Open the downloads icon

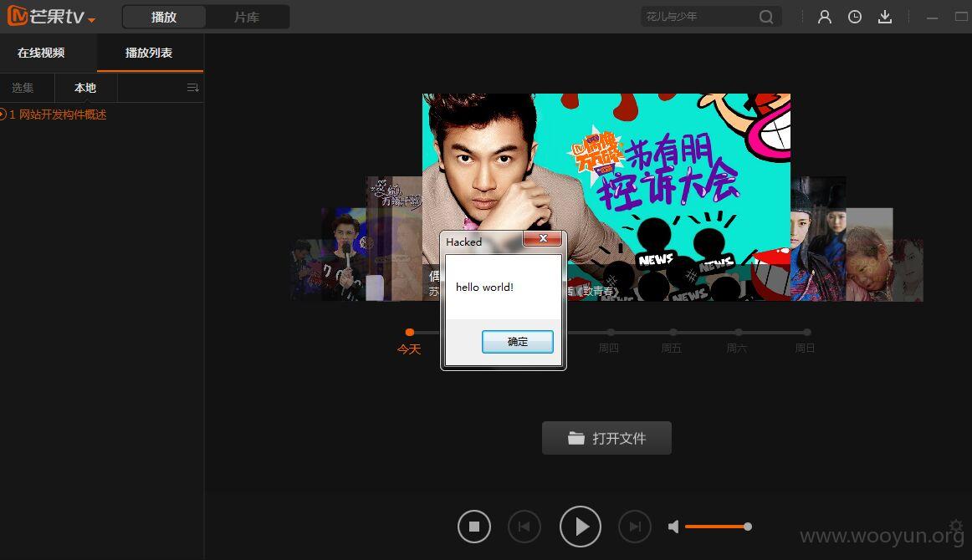click(x=885, y=17)
